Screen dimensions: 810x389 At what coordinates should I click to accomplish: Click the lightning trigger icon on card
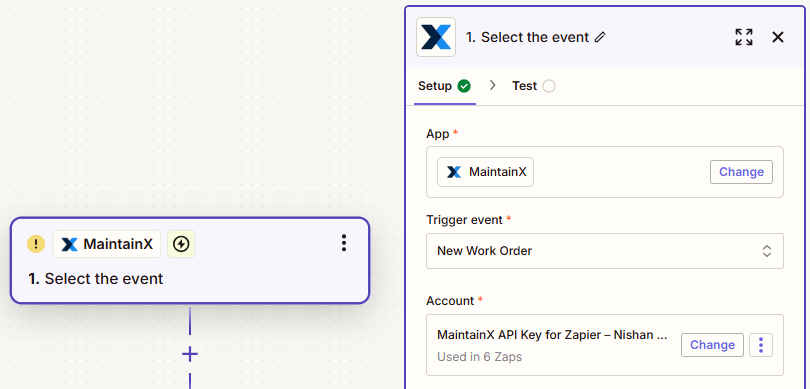click(181, 244)
